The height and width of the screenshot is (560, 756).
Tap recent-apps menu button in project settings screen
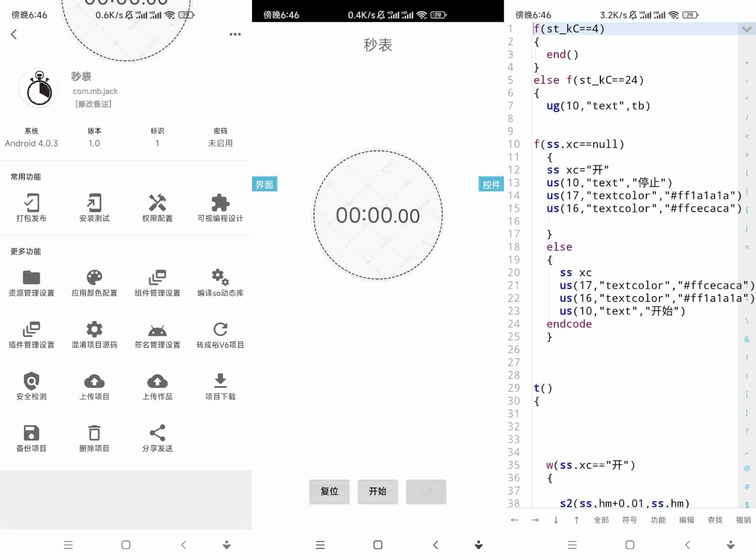tap(69, 545)
